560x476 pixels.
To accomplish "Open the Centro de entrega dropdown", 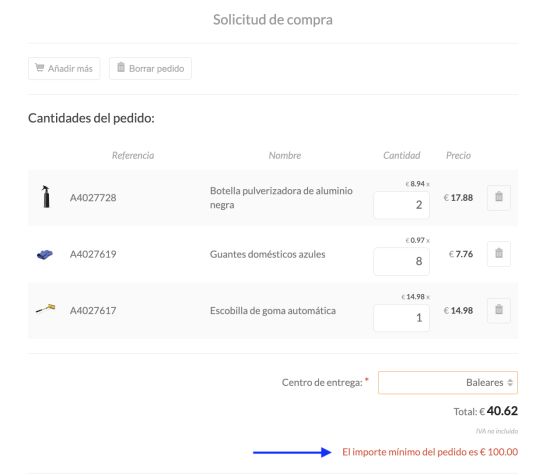I will pos(448,382).
